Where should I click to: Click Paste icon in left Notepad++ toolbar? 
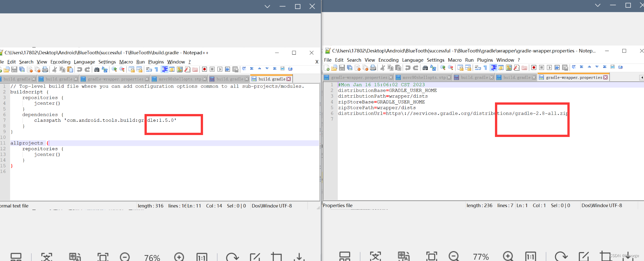pyautogui.click(x=70, y=69)
